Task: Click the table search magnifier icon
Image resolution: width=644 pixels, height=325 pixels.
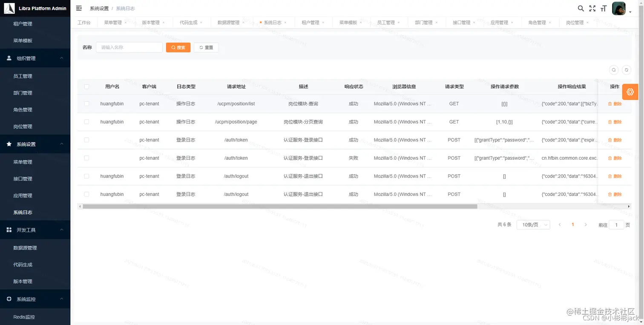Action: pyautogui.click(x=613, y=69)
